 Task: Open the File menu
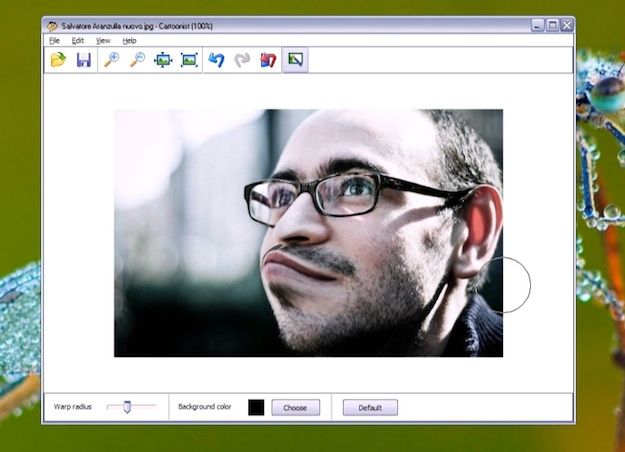54,41
